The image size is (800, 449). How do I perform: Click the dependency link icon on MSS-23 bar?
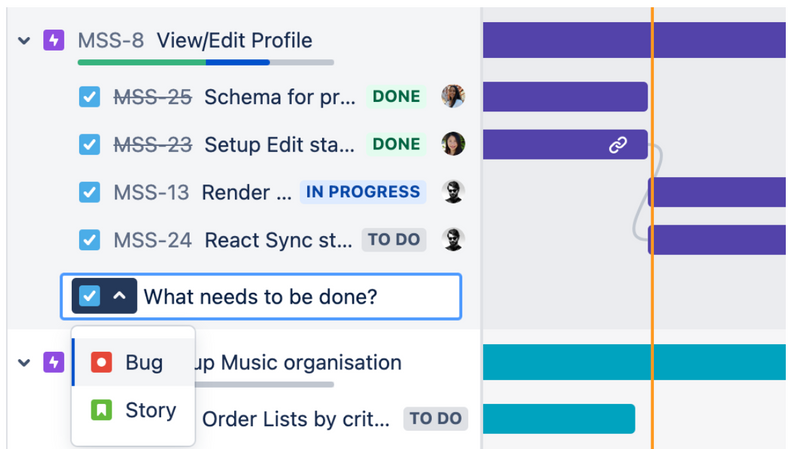pos(618,145)
